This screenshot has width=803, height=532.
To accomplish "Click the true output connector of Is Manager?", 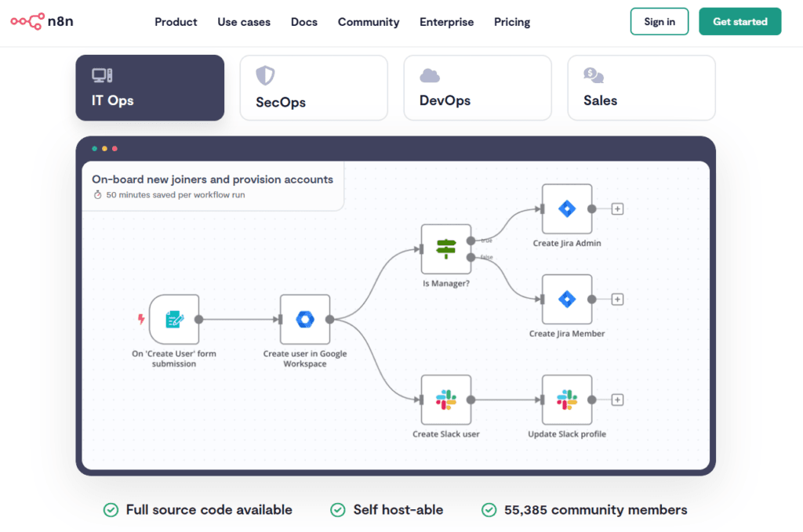I will 471,241.
